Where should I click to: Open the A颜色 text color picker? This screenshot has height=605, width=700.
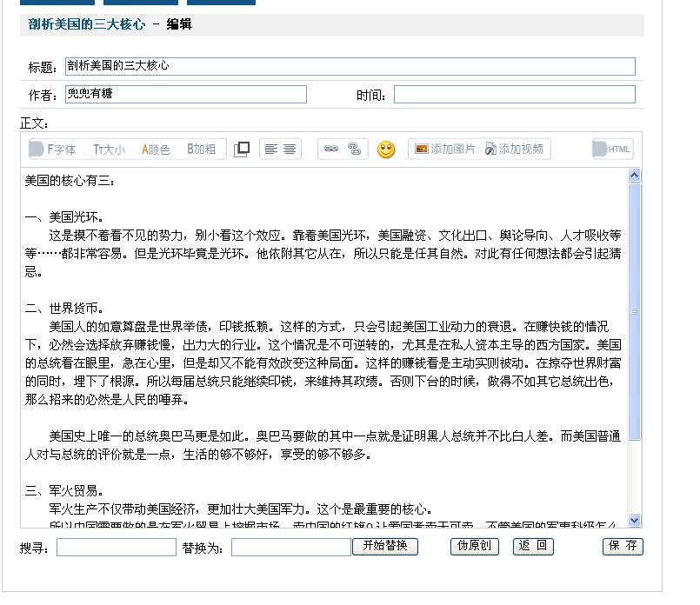pos(155,149)
